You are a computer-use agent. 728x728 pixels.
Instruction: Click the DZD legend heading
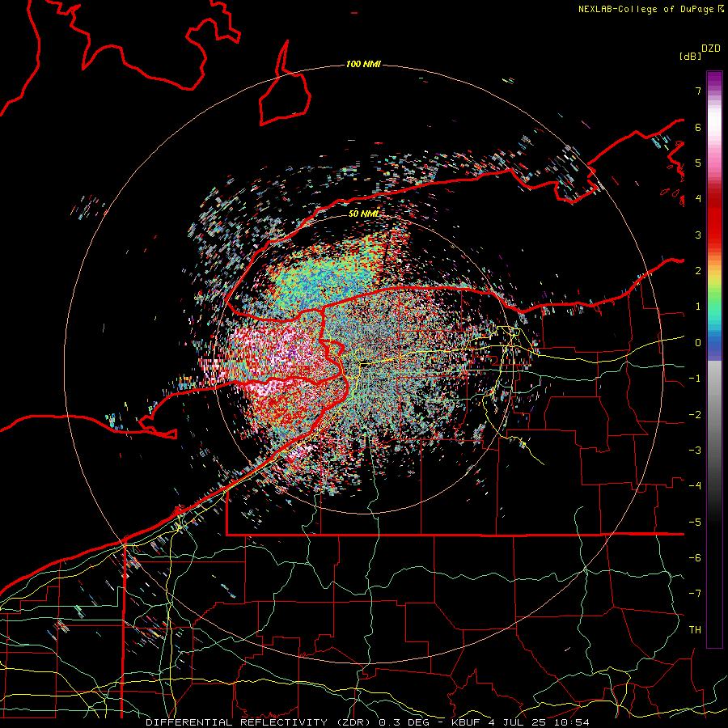[x=711, y=49]
